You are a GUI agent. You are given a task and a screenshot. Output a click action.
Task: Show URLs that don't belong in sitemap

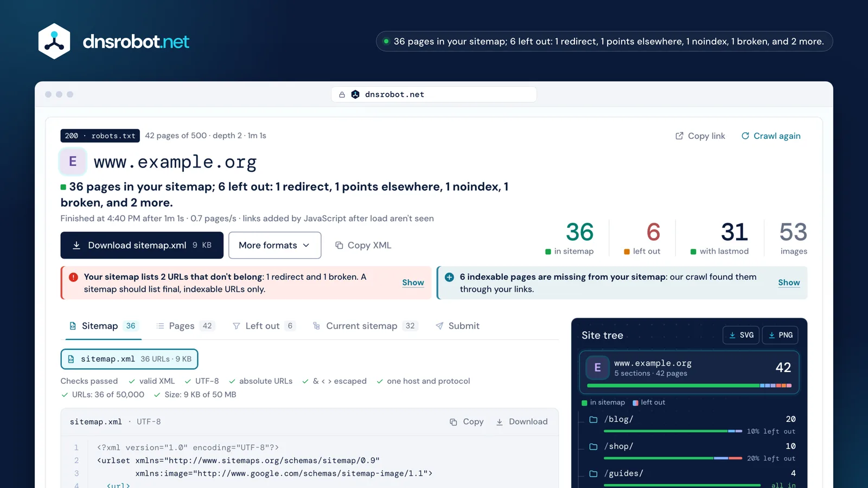point(413,282)
